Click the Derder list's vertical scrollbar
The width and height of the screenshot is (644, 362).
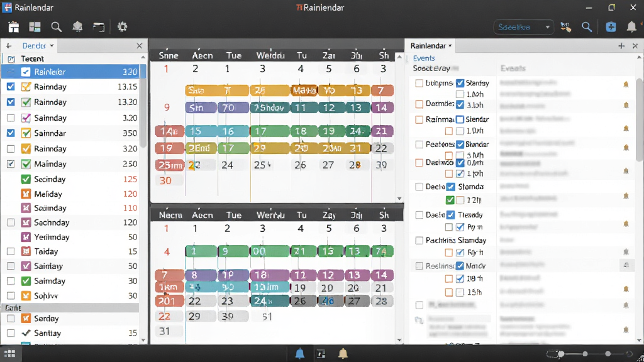pos(143,106)
